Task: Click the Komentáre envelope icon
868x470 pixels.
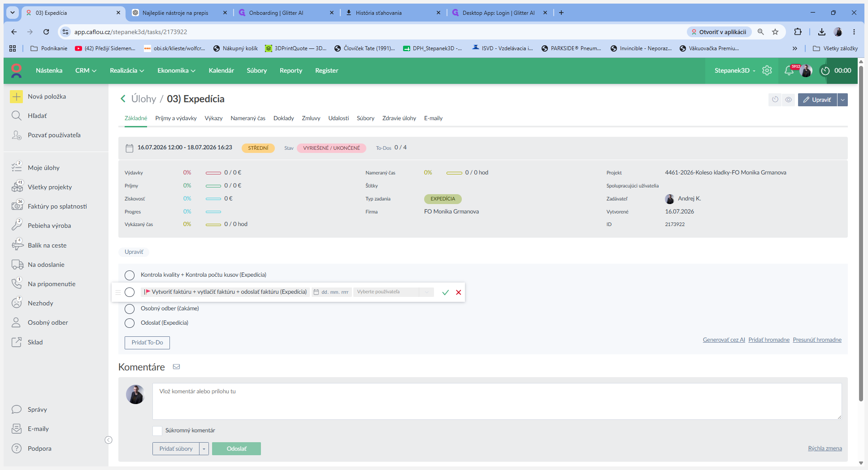Action: (177, 367)
